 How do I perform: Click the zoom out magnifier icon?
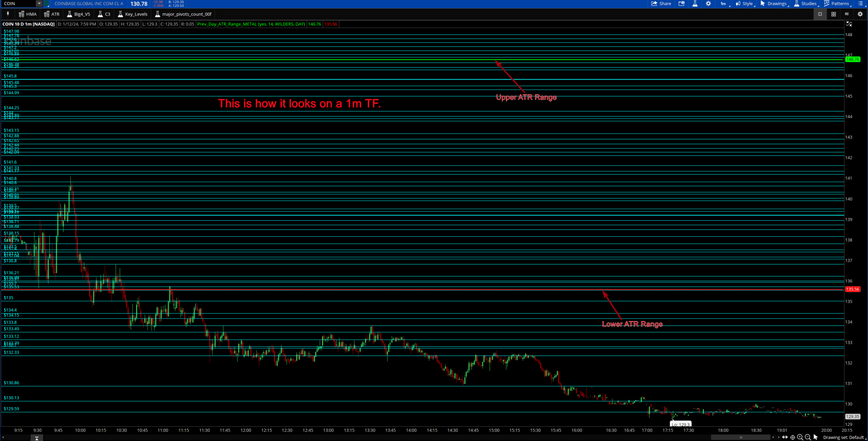tap(808, 437)
